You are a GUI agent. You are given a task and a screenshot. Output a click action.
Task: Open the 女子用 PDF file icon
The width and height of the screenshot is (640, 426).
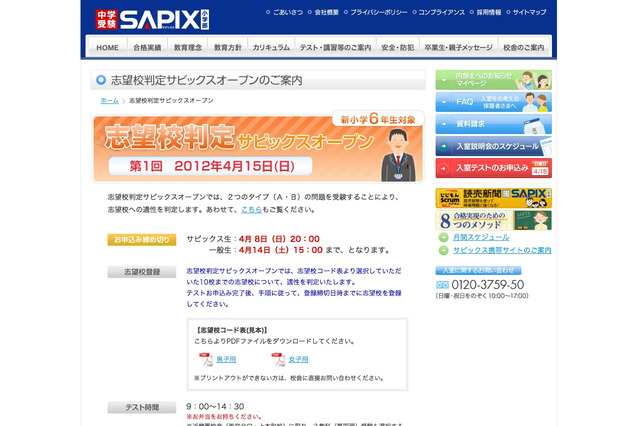coord(278,359)
